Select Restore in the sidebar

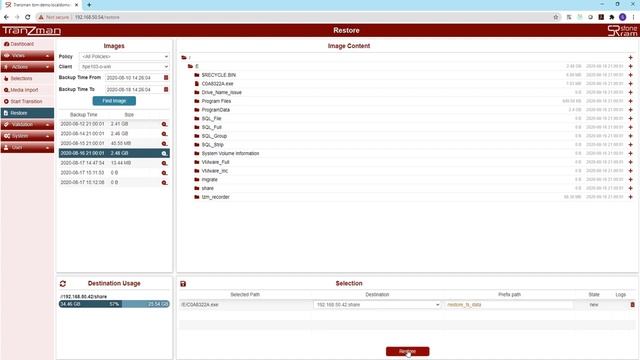point(27,113)
